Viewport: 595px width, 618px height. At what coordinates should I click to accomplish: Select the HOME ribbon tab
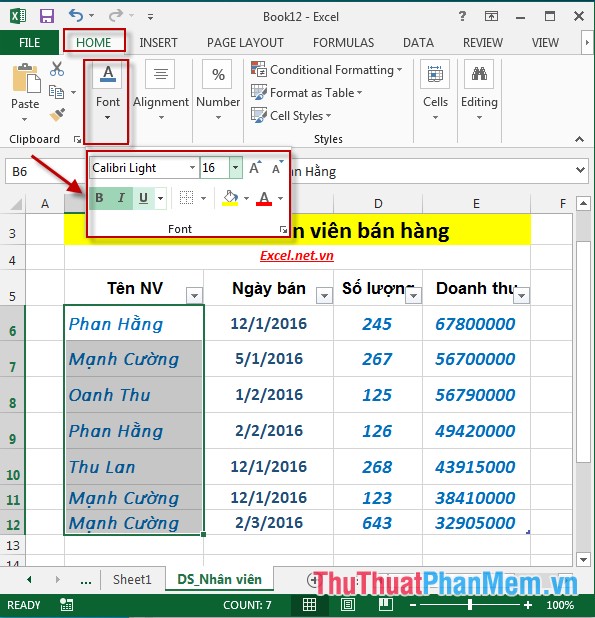[x=94, y=43]
